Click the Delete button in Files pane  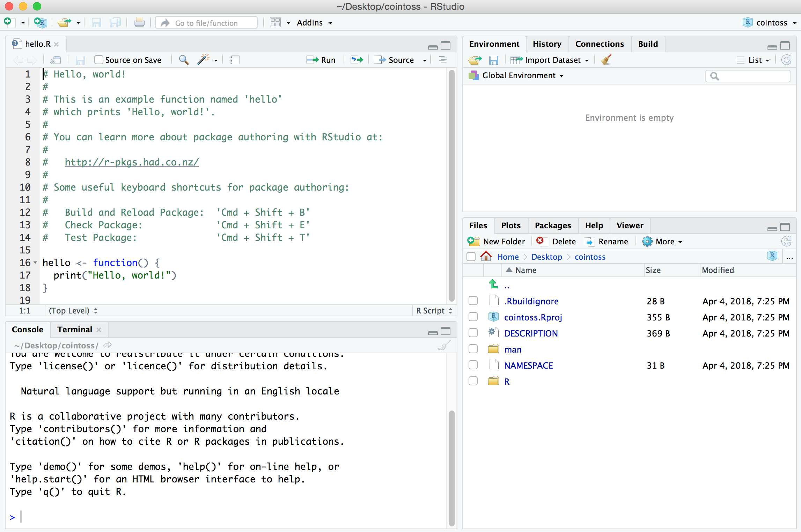coord(556,242)
